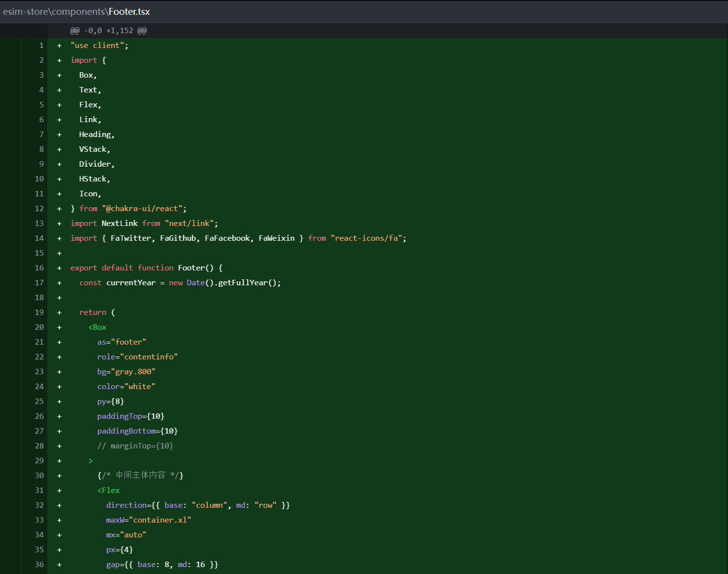Click as="footer" attribute
This screenshot has height=574, width=728.
[x=122, y=342]
